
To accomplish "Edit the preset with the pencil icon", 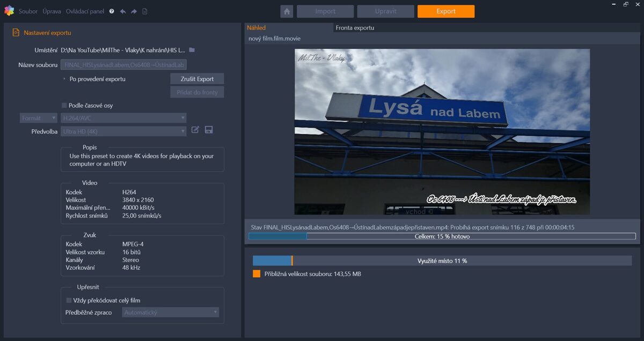I will coord(195,130).
